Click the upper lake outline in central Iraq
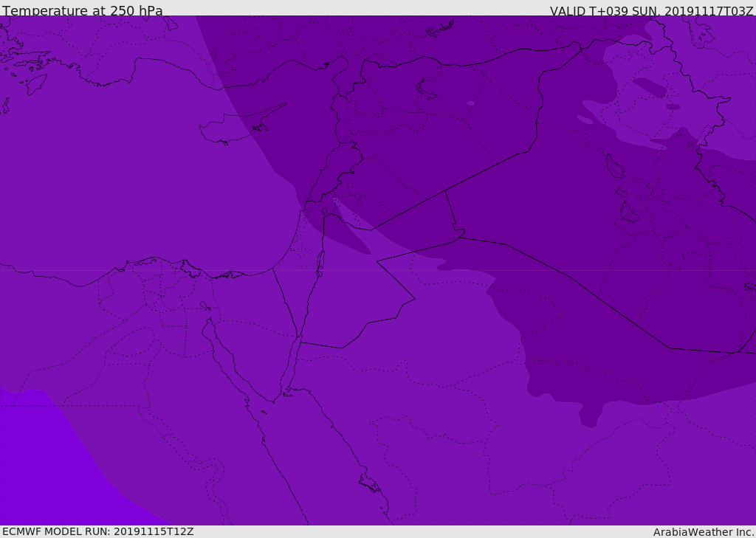 click(614, 166)
